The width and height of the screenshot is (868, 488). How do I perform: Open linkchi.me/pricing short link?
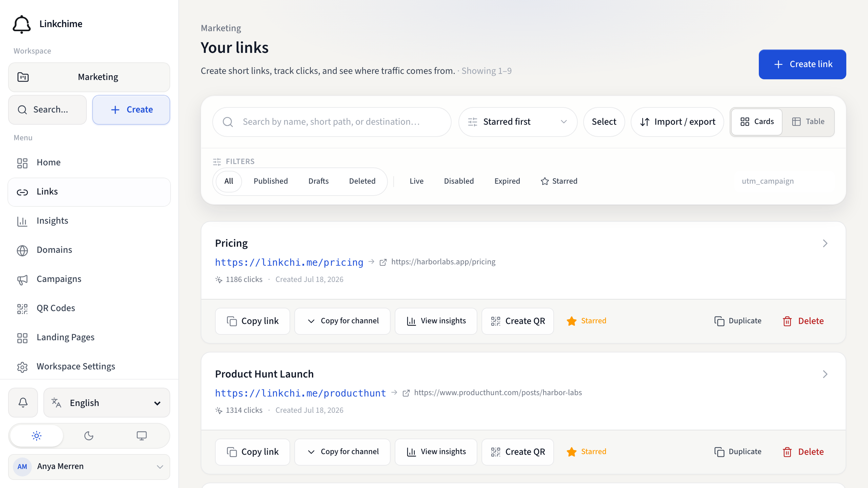click(x=289, y=262)
